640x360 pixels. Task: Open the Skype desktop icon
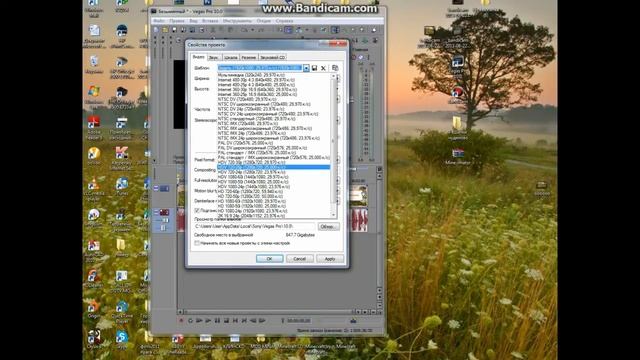pos(122,338)
